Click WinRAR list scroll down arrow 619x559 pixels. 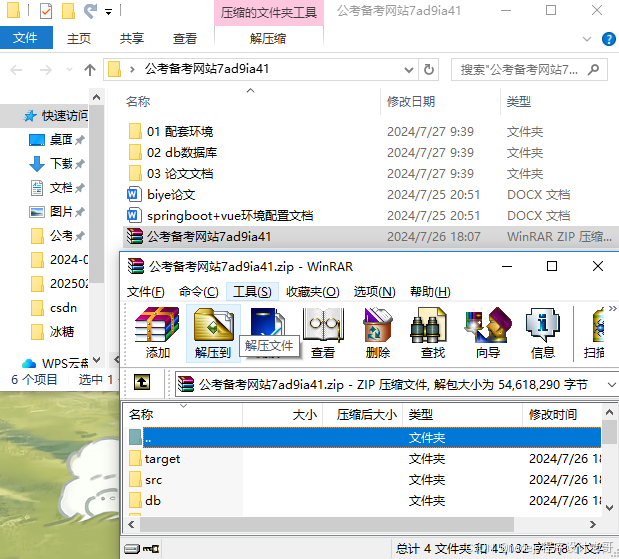coord(610,507)
